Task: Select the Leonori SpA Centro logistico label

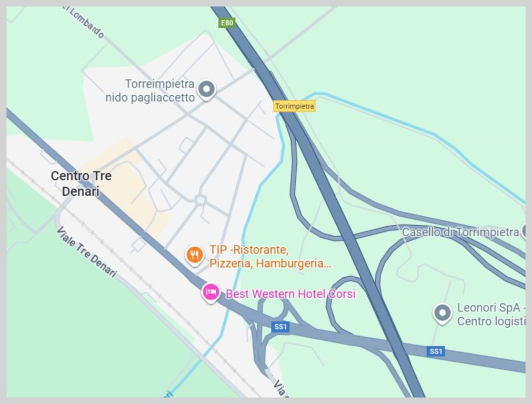Action: tap(491, 315)
